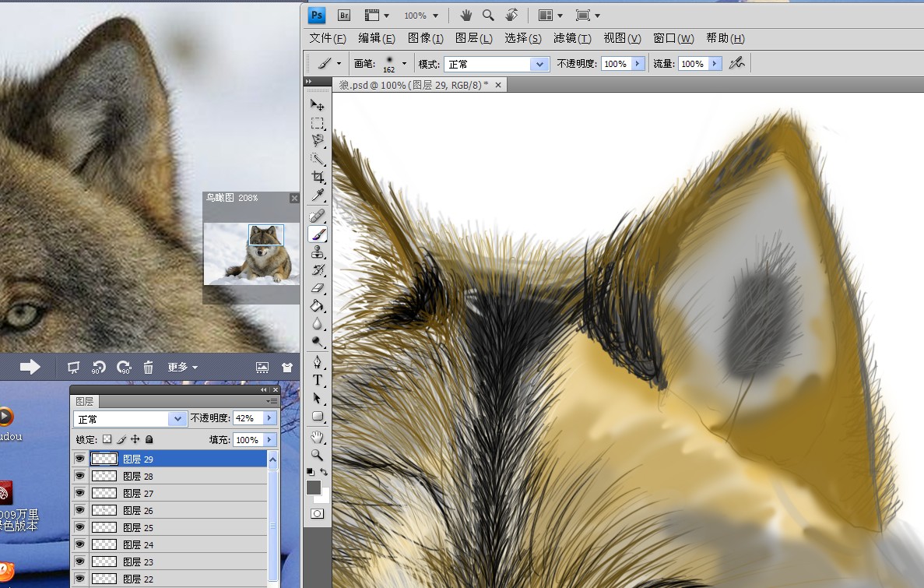This screenshot has height=588, width=924.
Task: Select the Crop tool in the toolbox
Action: 318,178
